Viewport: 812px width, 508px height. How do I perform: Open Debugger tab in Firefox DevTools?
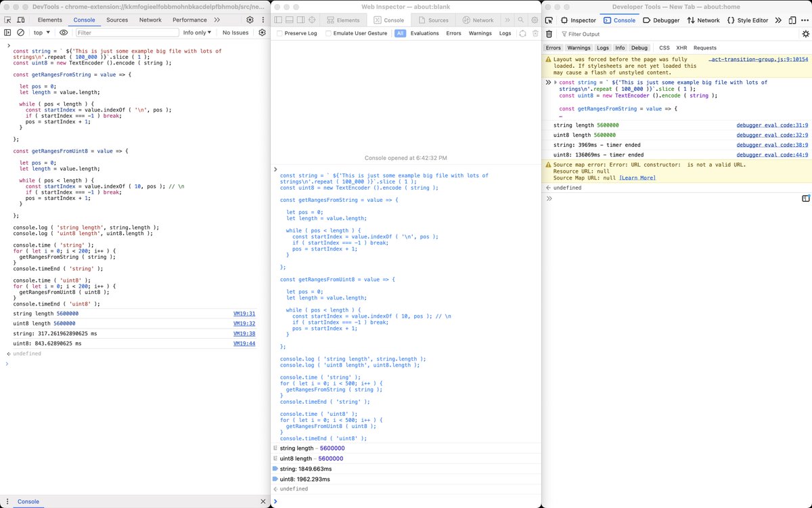coord(661,20)
